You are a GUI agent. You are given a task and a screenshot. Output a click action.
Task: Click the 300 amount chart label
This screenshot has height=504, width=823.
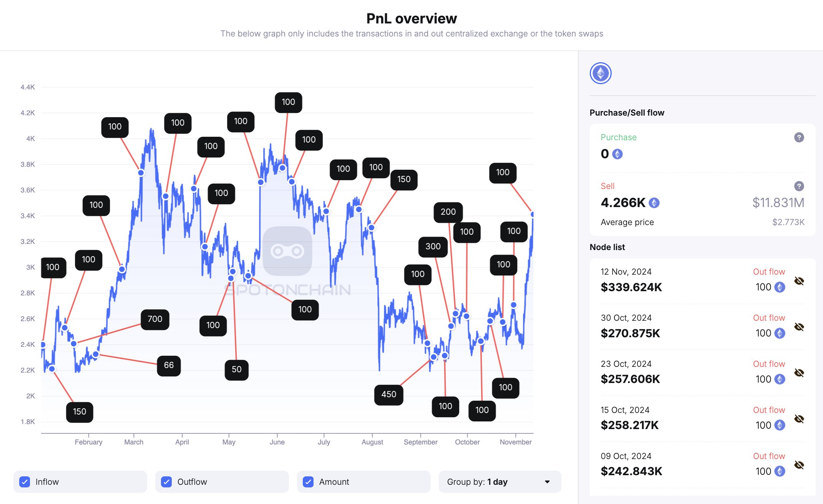coord(433,247)
